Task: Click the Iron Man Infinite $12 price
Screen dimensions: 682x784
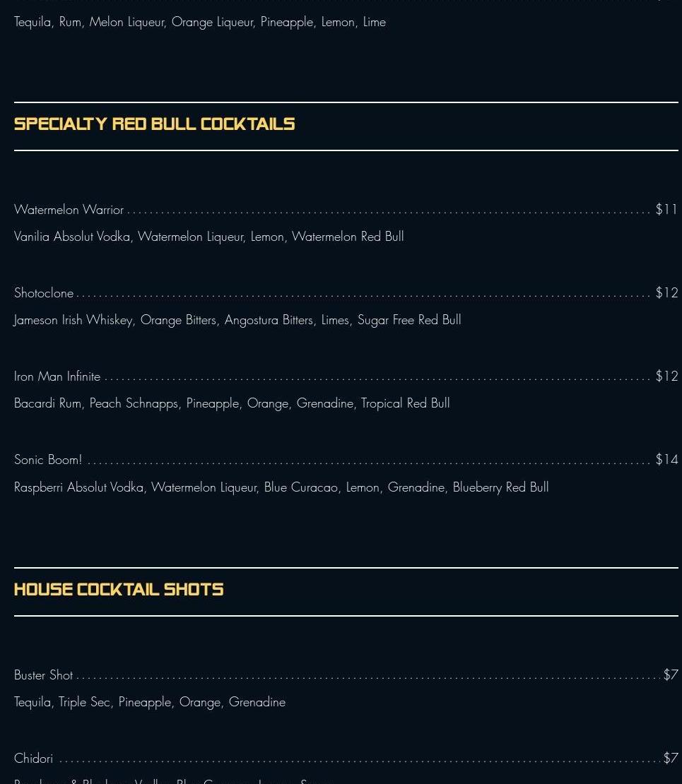Action: (x=666, y=376)
